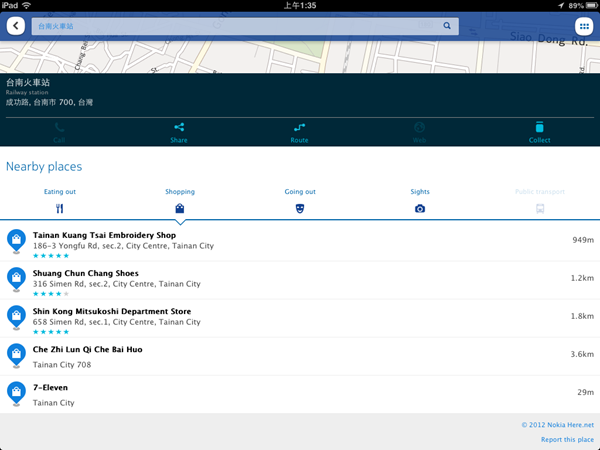Click the 1.8km distance value

point(582,316)
